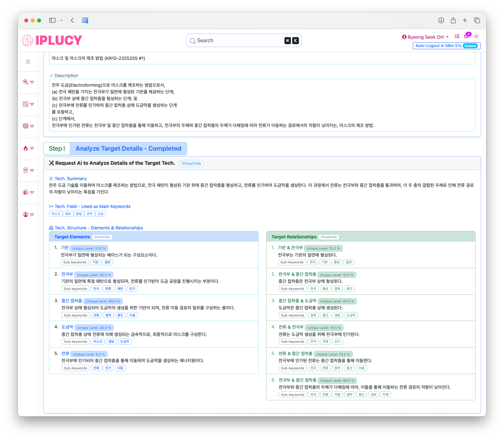Click Unique Level: 90.0 % relationship badge
Image resolution: width=504 pixels, height=440 pixels.
click(337, 381)
